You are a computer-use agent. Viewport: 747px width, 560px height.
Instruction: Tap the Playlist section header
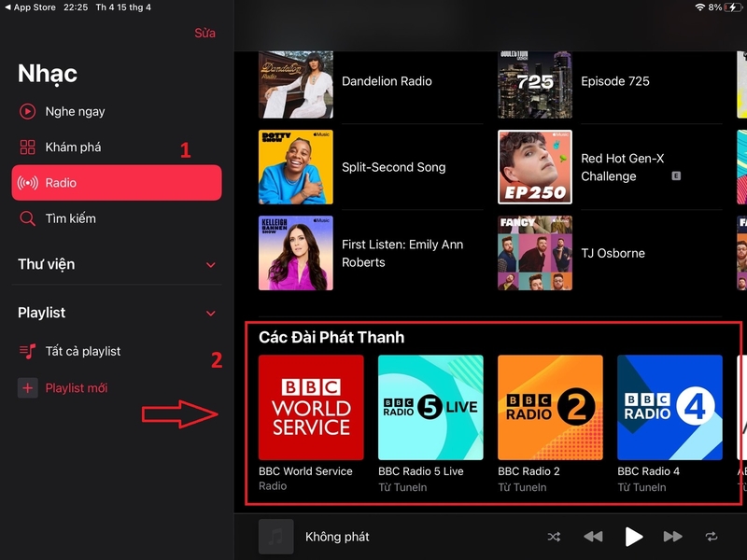point(41,313)
